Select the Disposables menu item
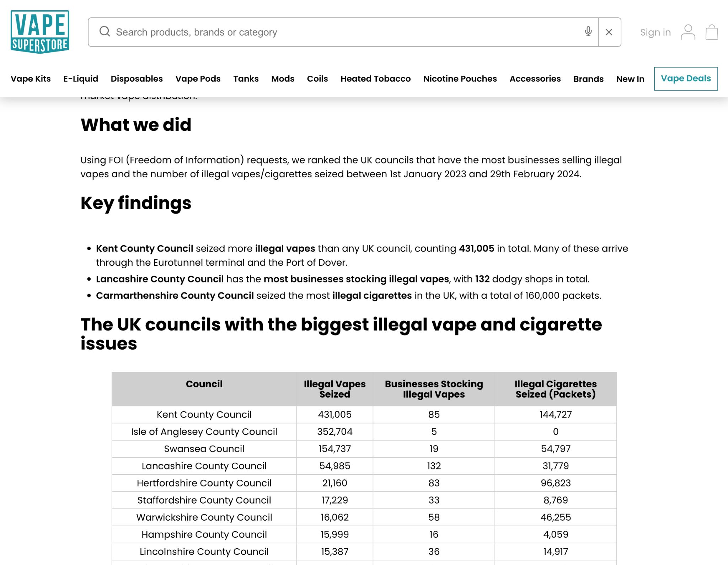728x565 pixels. tap(136, 78)
